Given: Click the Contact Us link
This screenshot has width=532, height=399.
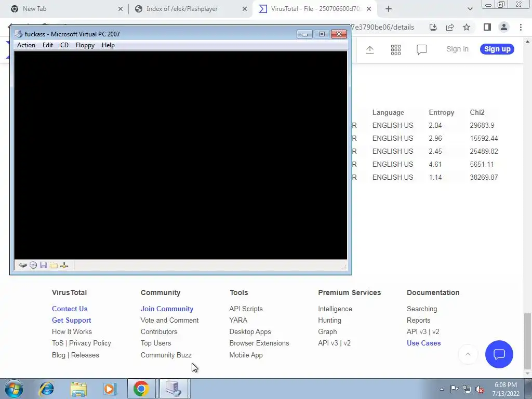Looking at the screenshot, I should (70, 309).
